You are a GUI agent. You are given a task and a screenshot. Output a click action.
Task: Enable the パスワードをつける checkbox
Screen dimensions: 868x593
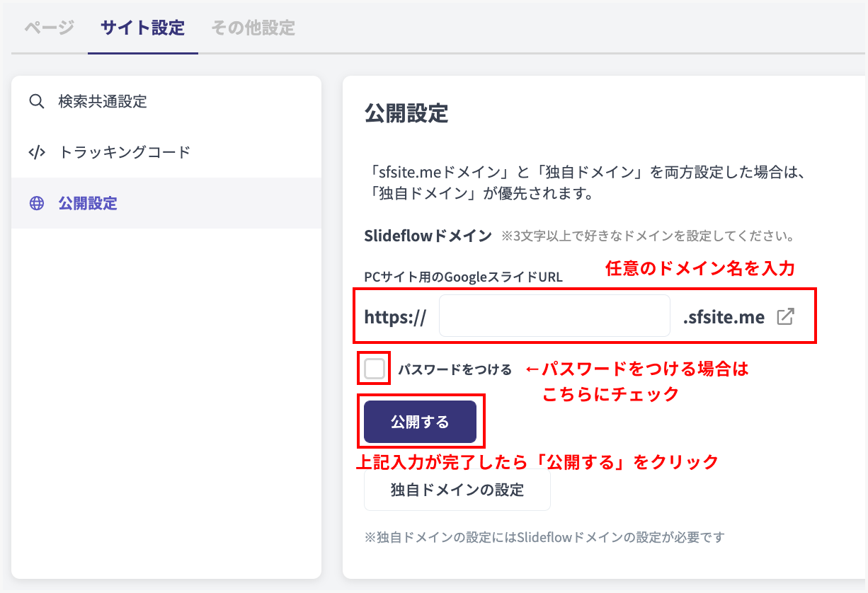coord(375,369)
